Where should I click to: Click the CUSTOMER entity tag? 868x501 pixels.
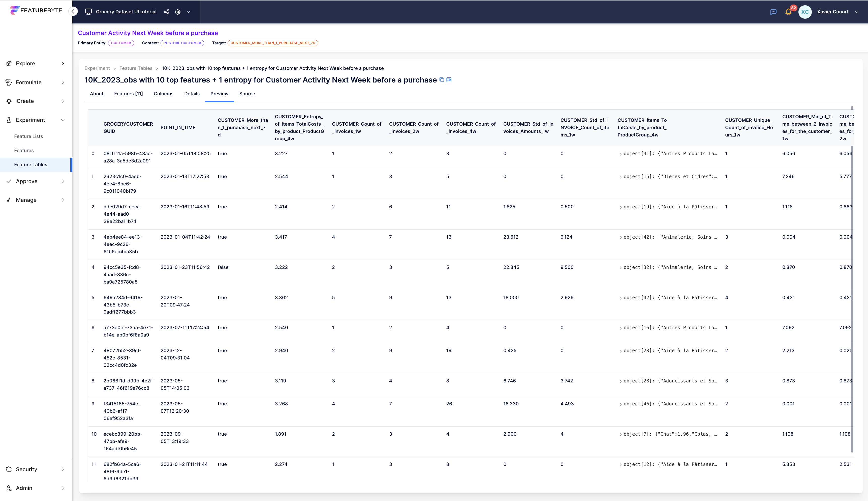point(121,43)
